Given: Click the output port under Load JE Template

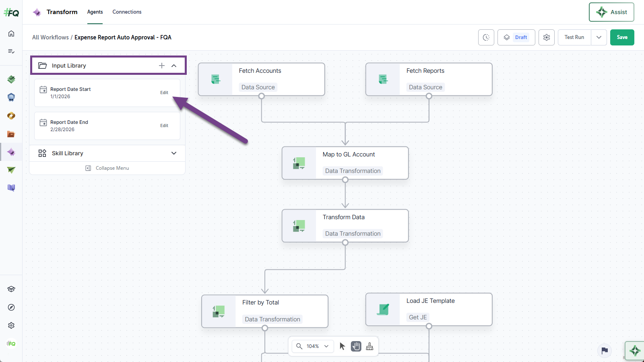Looking at the screenshot, I should point(429,326).
